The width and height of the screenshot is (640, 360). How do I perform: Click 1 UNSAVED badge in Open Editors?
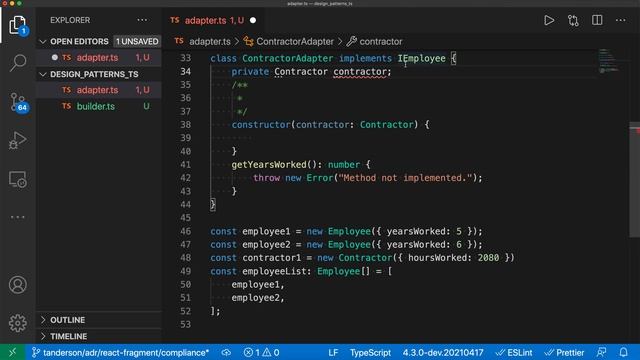(137, 42)
